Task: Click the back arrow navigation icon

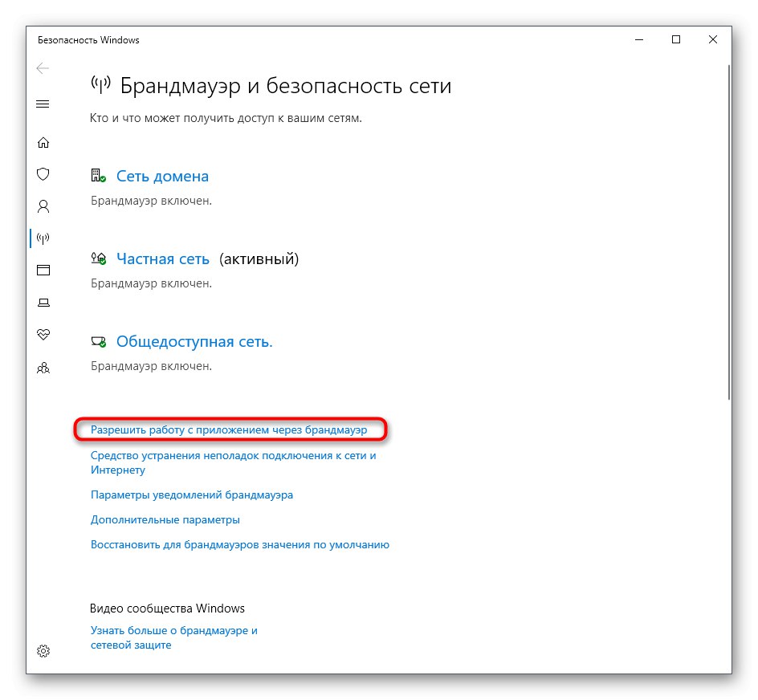Action: 43,68
